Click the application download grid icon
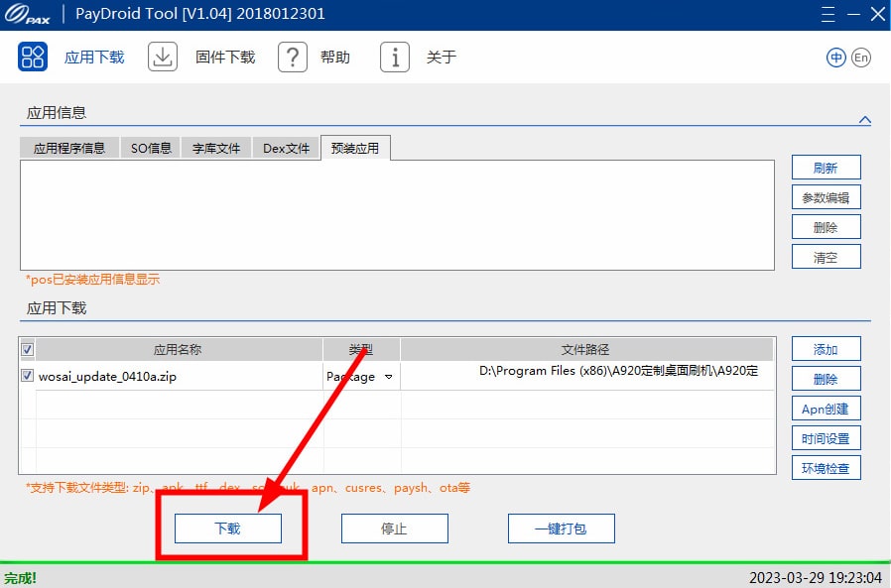Viewport: 891px width, 588px height. (x=33, y=57)
